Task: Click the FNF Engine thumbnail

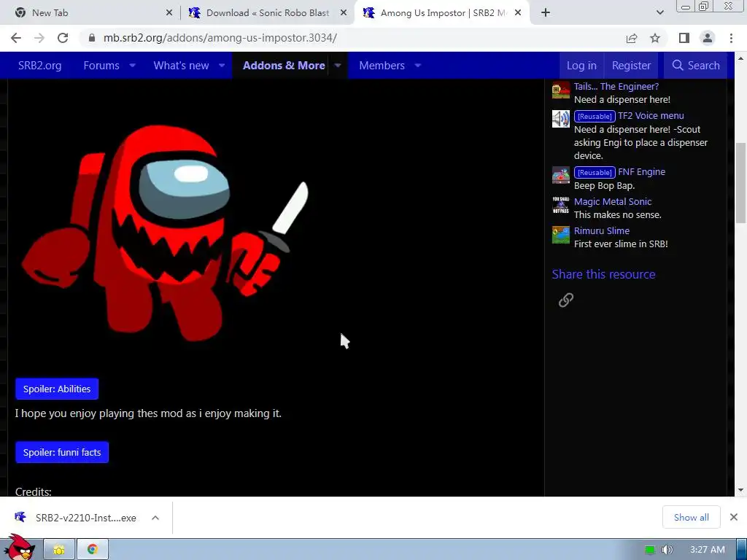Action: pyautogui.click(x=561, y=175)
